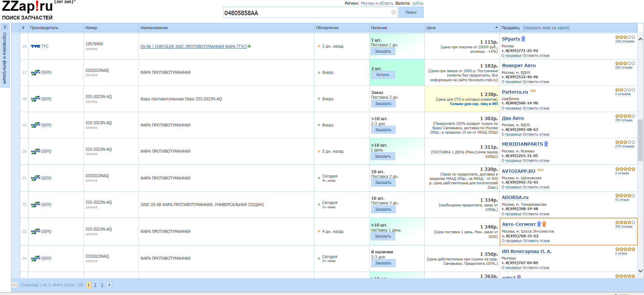Open the ИП Кочегарова О. А. seller page
644x295 pixels.
coord(526,251)
